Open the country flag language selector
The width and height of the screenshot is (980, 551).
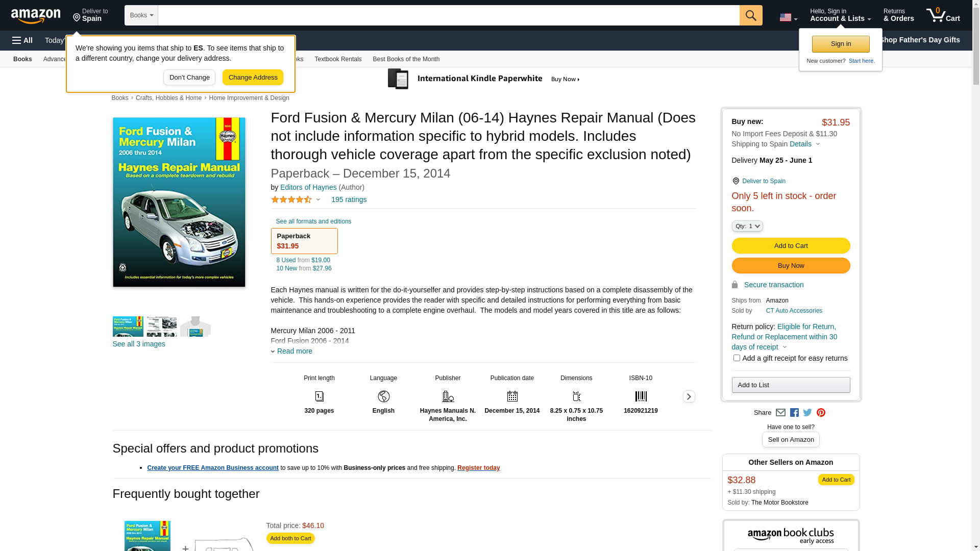pyautogui.click(x=788, y=18)
